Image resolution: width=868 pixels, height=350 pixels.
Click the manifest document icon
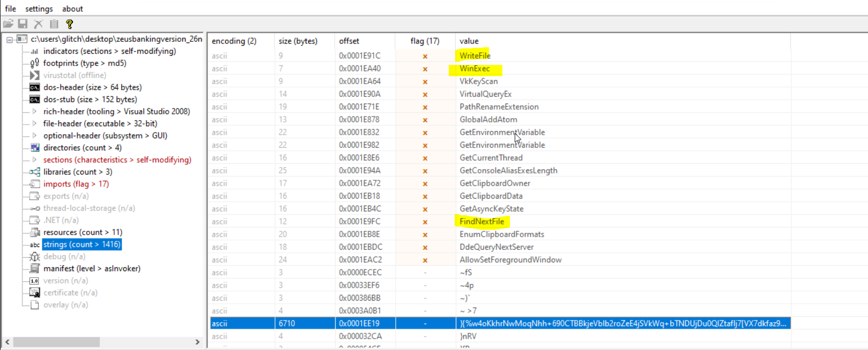[x=35, y=268]
